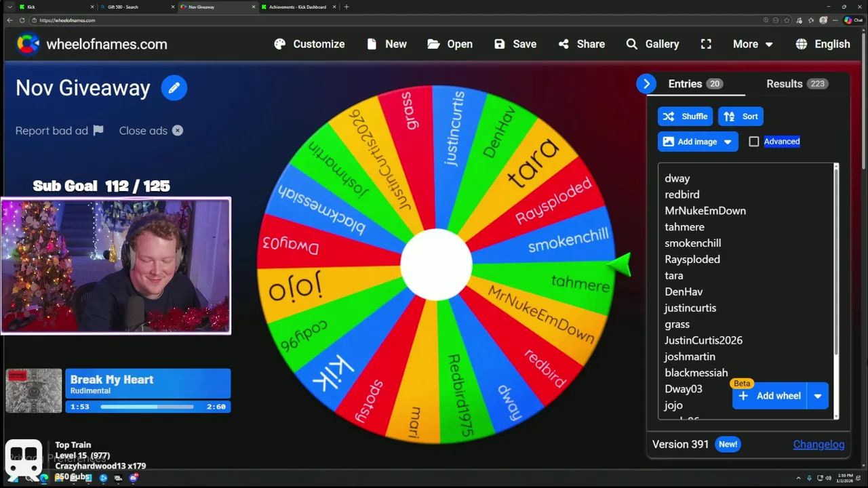Click the Sort button

click(x=741, y=117)
